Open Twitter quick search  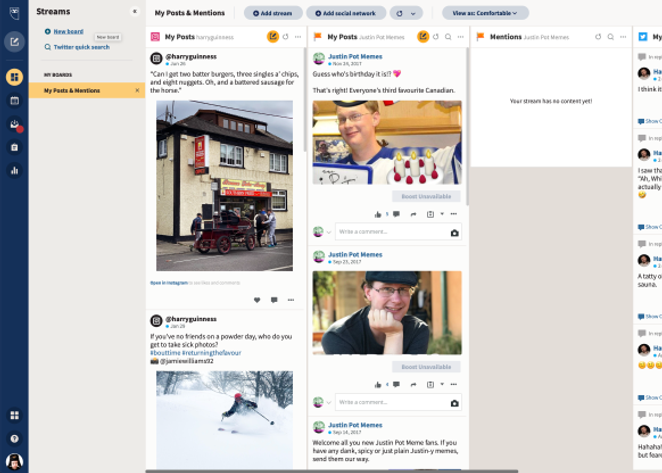point(77,47)
